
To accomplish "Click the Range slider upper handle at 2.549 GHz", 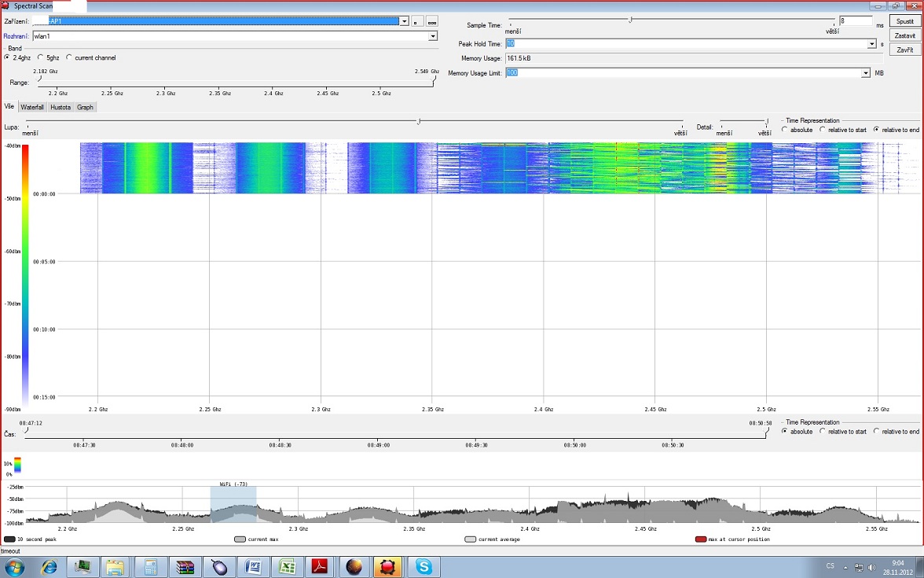I will pyautogui.click(x=434, y=79).
